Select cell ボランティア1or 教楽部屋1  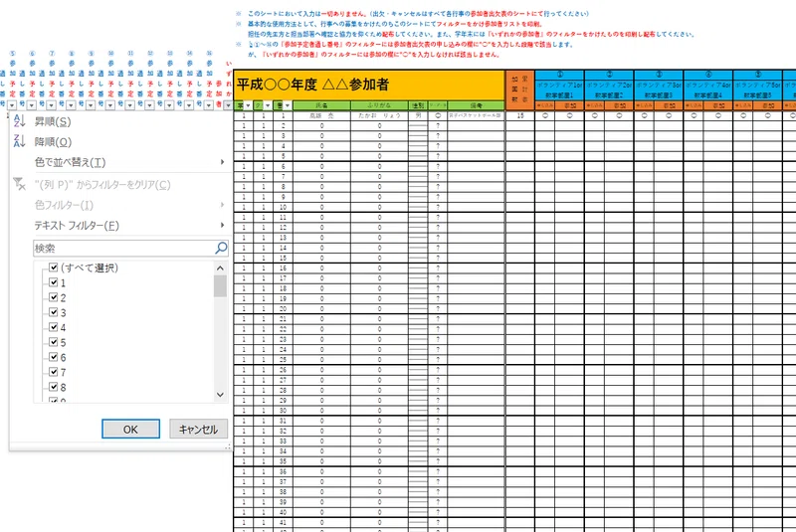pyautogui.click(x=560, y=90)
